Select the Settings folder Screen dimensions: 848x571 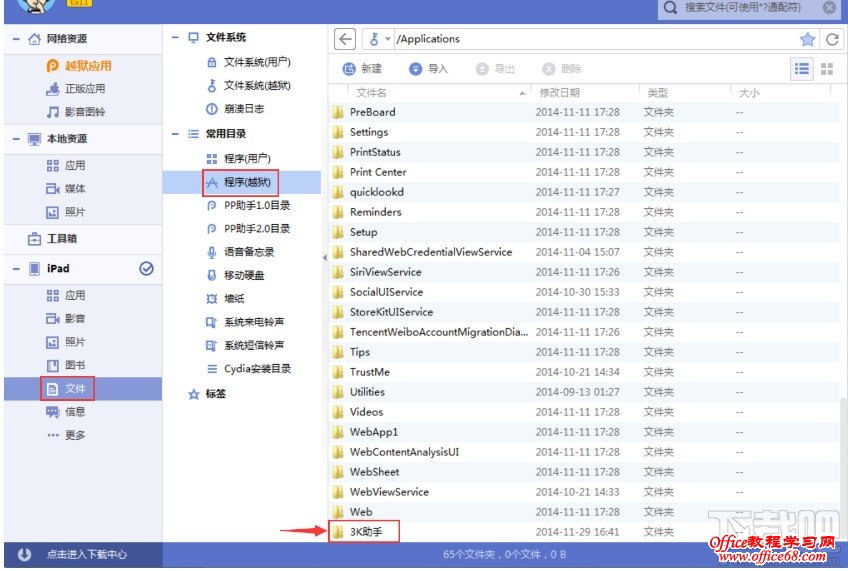[583, 132]
